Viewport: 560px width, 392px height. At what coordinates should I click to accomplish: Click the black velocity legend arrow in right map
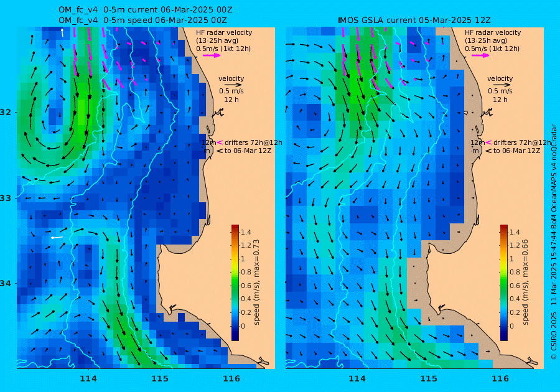[x=502, y=85]
